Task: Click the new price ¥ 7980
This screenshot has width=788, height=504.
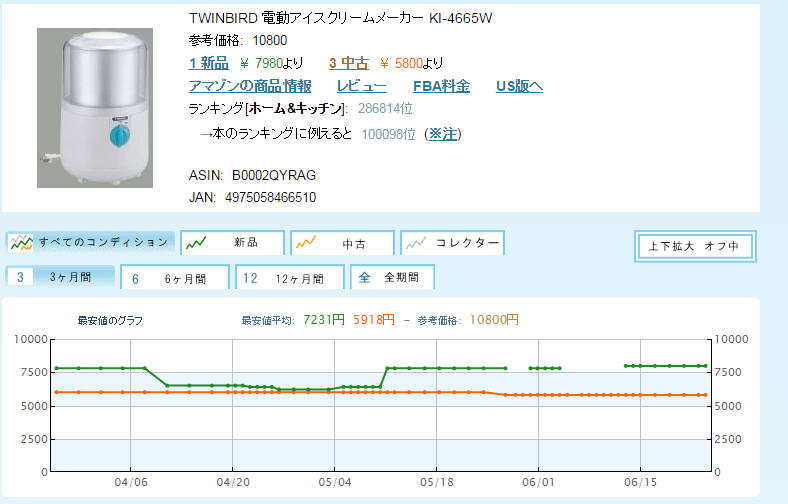Action: click(x=261, y=63)
